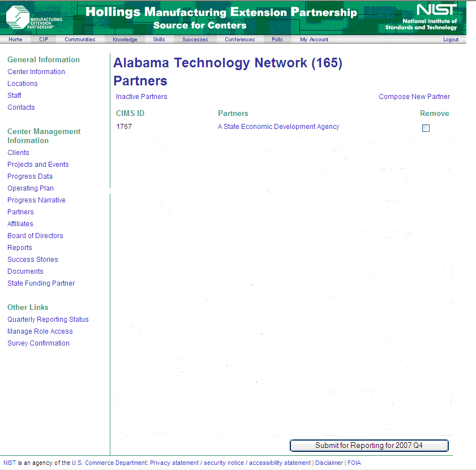Image resolution: width=476 pixels, height=470 pixels.
Task: Open the Privacy statement footer link
Action: [174, 463]
